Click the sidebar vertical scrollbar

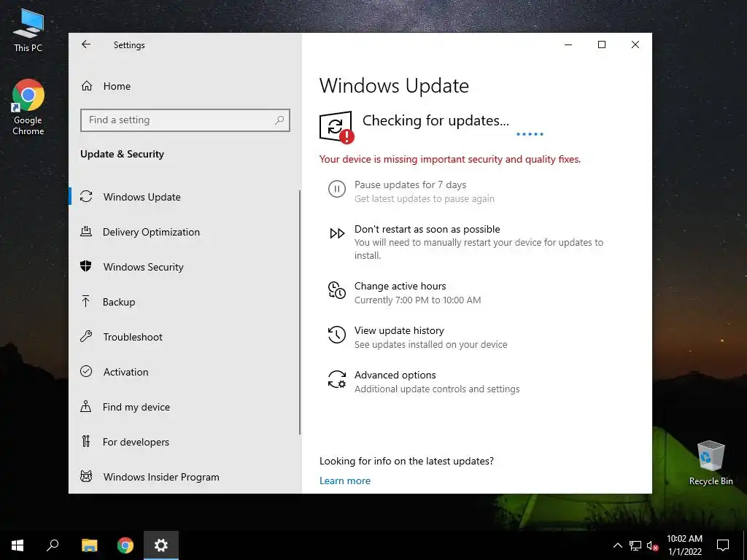click(300, 312)
